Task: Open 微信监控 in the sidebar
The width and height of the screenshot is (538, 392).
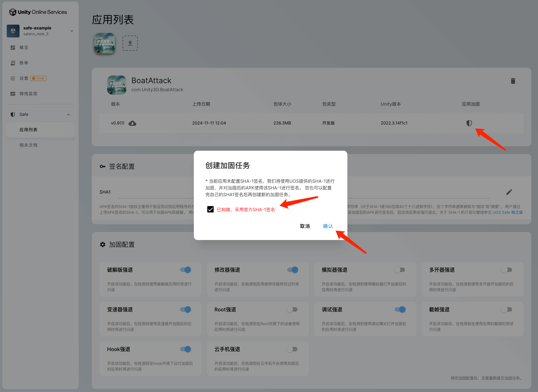Action: point(28,94)
